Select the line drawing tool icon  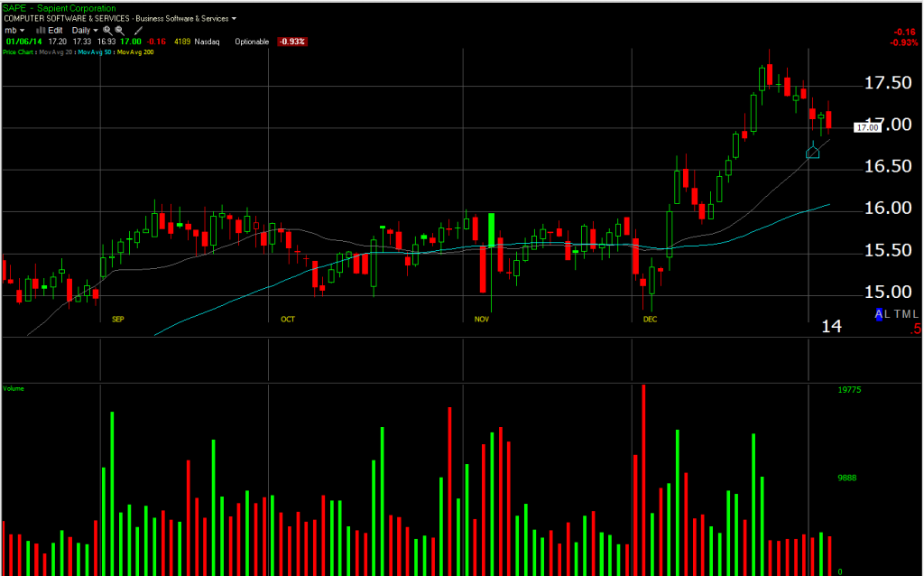point(138,30)
